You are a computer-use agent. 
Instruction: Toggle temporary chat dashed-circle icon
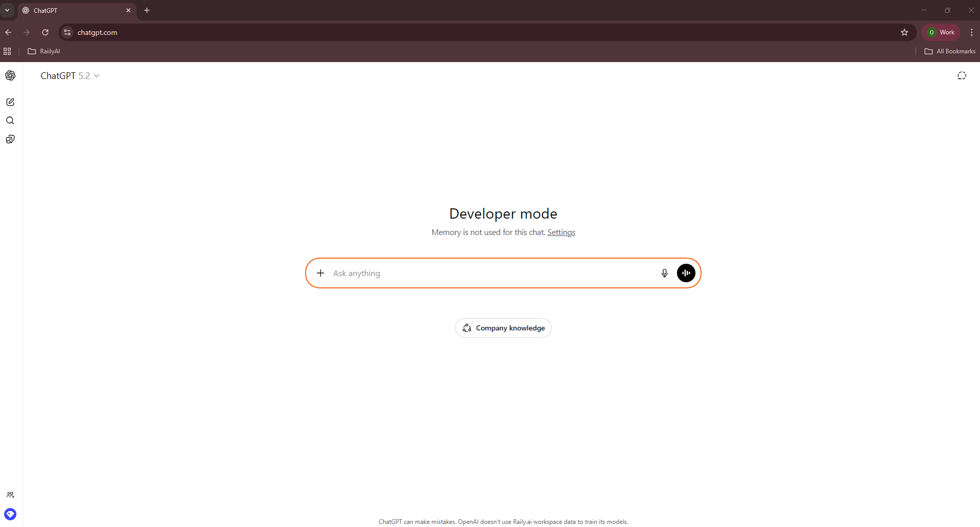pos(962,75)
